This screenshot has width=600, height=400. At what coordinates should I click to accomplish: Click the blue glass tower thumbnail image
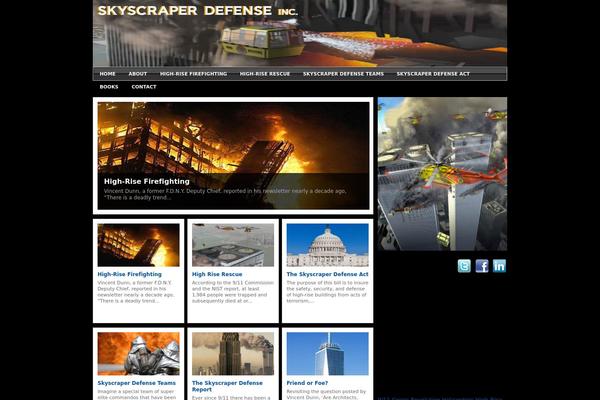(x=328, y=354)
